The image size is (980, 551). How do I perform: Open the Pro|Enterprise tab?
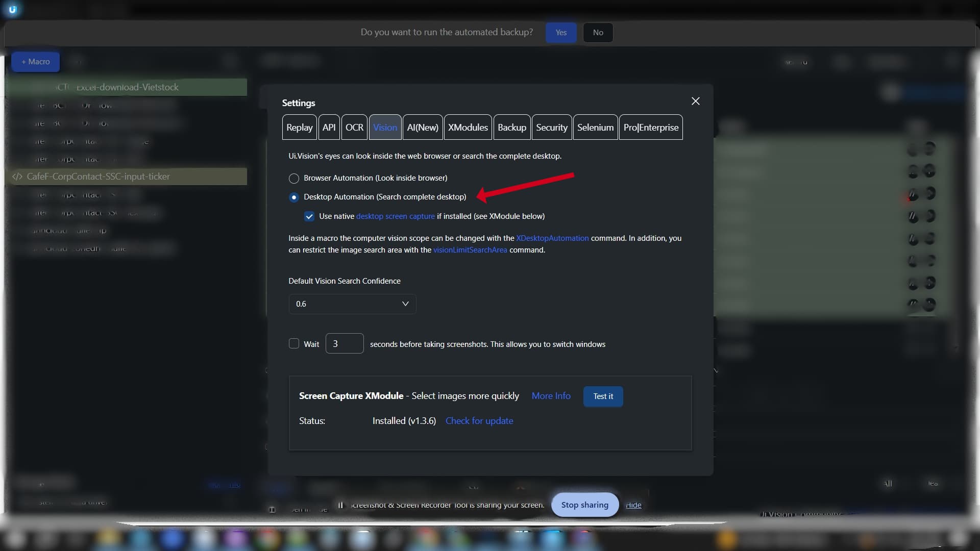(x=651, y=128)
